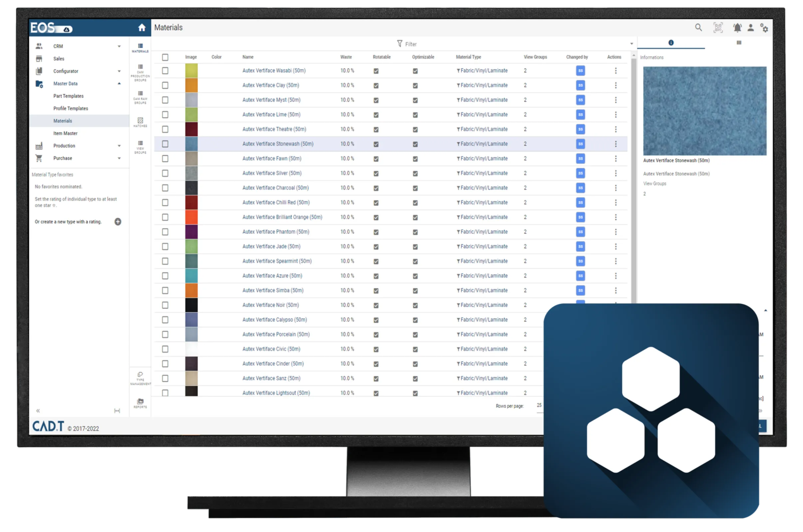Open search with magnifier icon
The image size is (803, 532).
pyautogui.click(x=698, y=28)
